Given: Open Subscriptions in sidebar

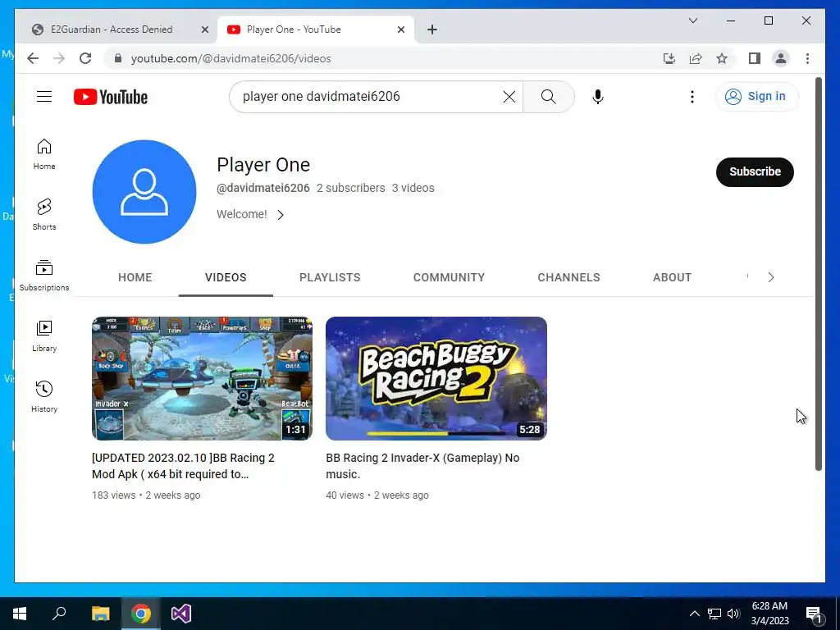Looking at the screenshot, I should tap(44, 276).
